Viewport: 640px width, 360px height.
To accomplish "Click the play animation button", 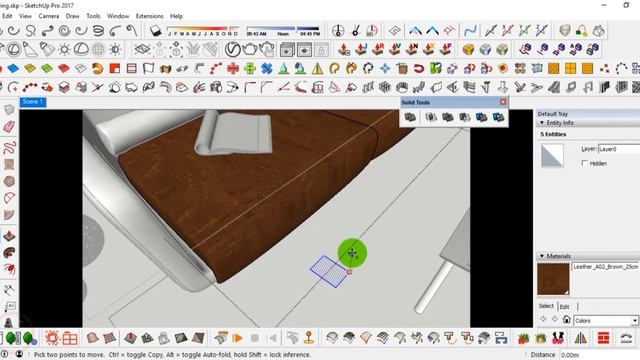I will 238,338.
